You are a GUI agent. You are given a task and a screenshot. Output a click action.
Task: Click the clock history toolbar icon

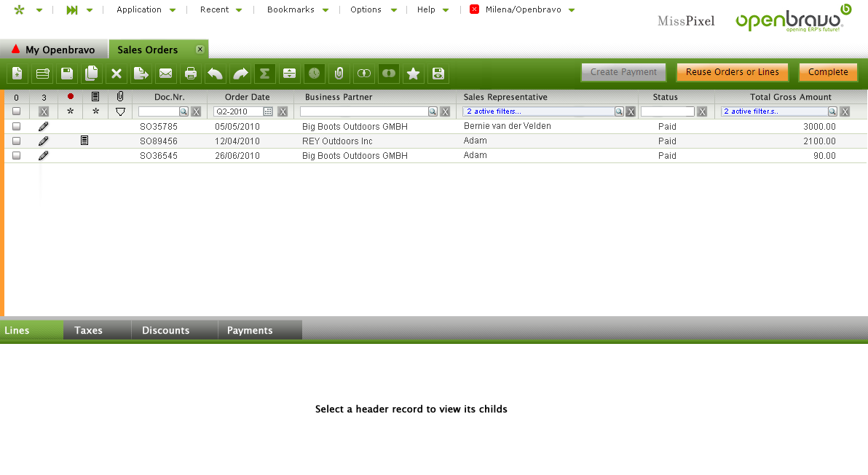coord(314,73)
